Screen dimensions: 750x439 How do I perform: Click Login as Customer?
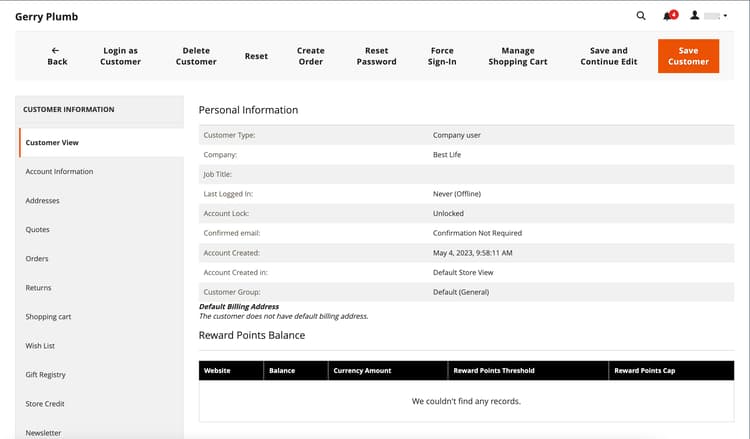(x=121, y=56)
